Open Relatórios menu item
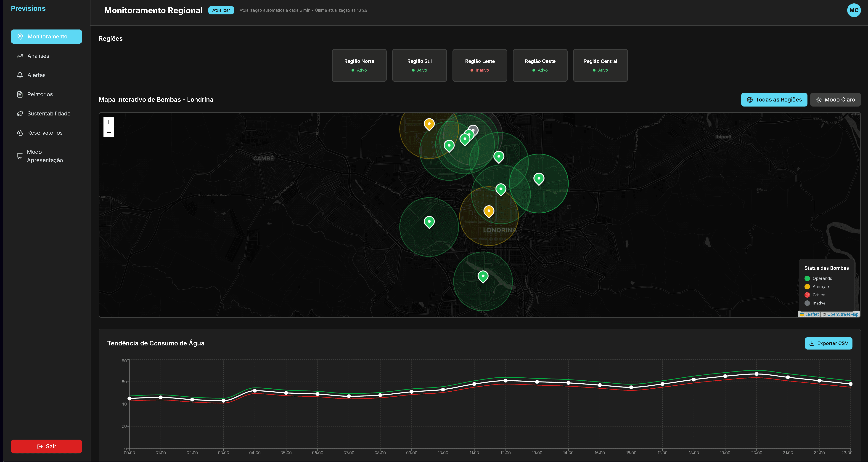The width and height of the screenshot is (868, 462). pyautogui.click(x=40, y=94)
